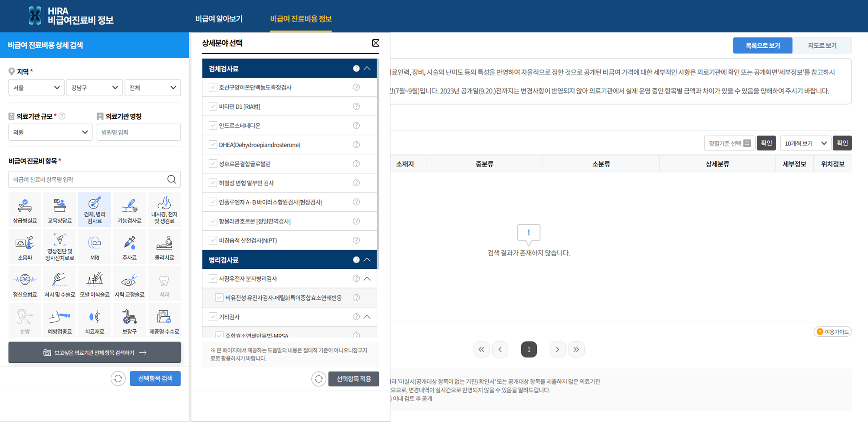Check the 비침습적 산전검사(NIPT) checkbox
This screenshot has width=868, height=434.
[213, 240]
